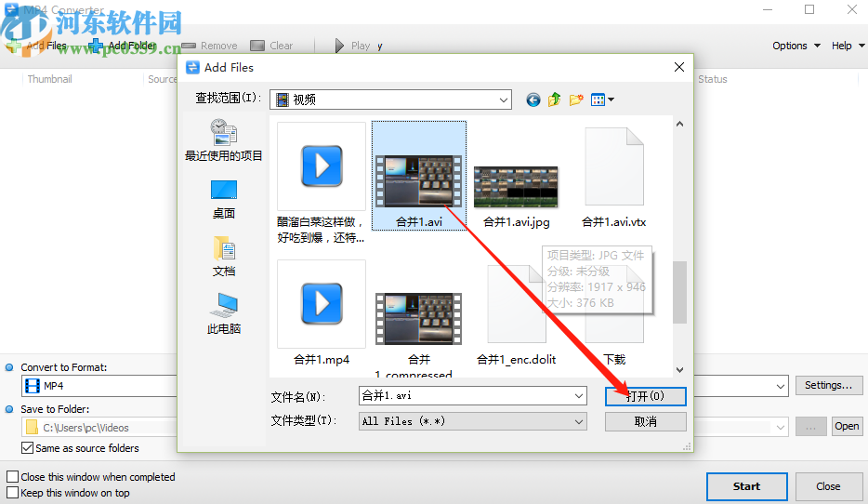Select 文档 in the places sidebar

224,257
